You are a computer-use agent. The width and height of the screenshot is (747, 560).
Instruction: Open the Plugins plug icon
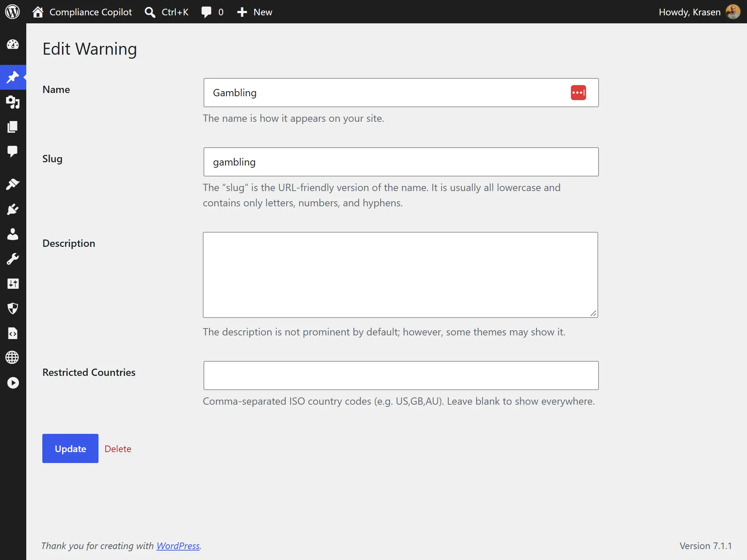click(x=13, y=209)
